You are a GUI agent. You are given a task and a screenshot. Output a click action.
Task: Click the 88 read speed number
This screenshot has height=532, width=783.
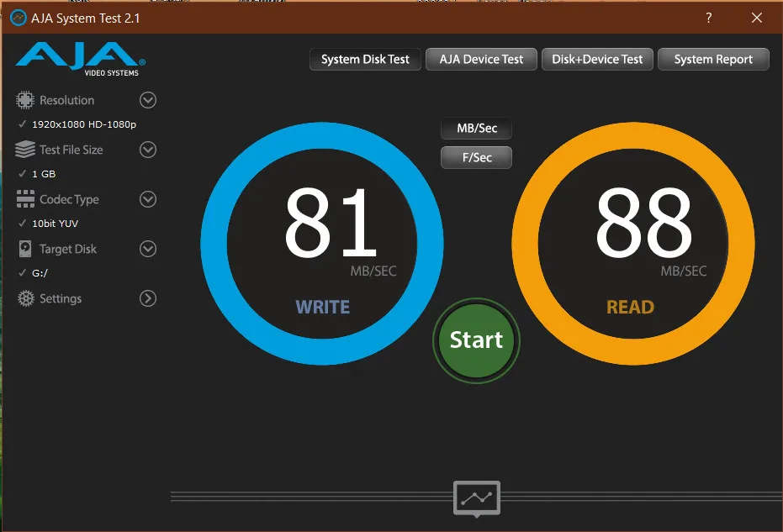pyautogui.click(x=643, y=223)
